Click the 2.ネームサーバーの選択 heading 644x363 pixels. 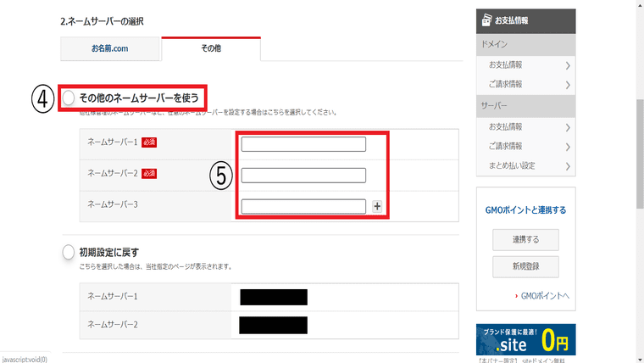point(102,21)
